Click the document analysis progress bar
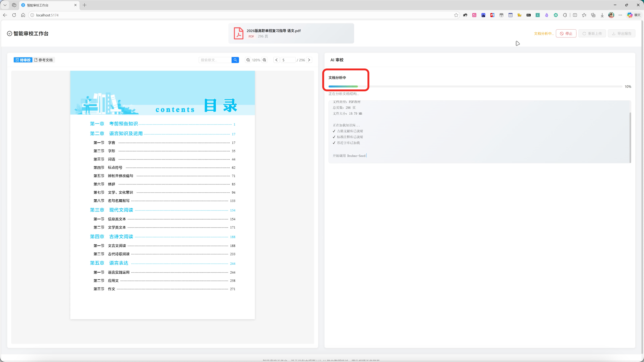 click(x=475, y=86)
